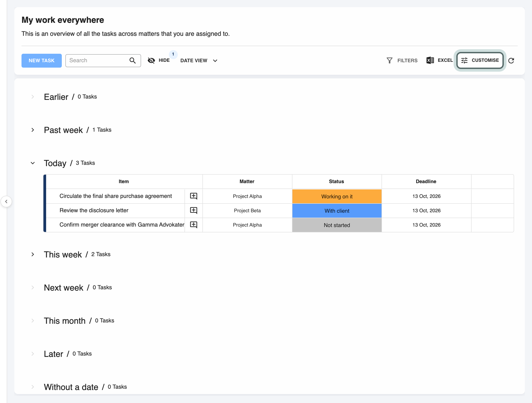Image resolution: width=532 pixels, height=403 pixels.
Task: Sort by the Deadline column header
Action: (x=426, y=182)
